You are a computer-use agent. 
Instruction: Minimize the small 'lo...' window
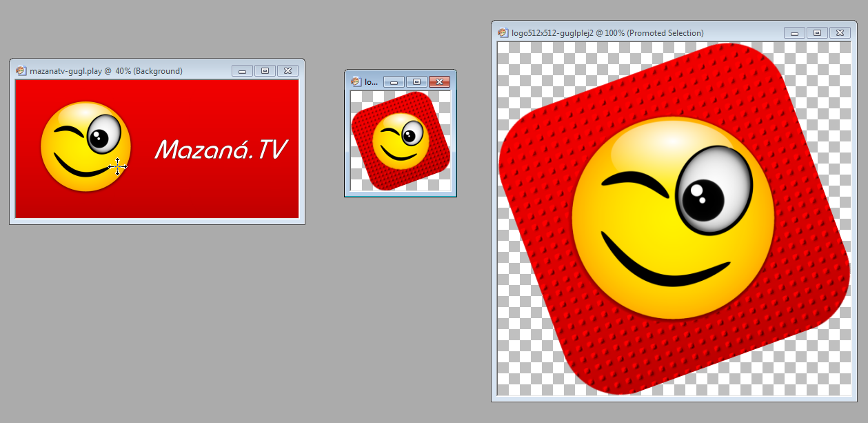[x=394, y=81]
